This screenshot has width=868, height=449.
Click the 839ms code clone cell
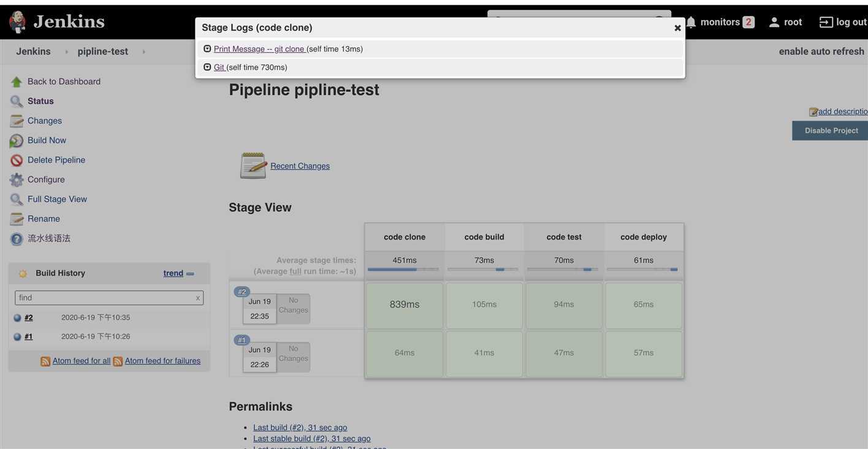pos(405,305)
